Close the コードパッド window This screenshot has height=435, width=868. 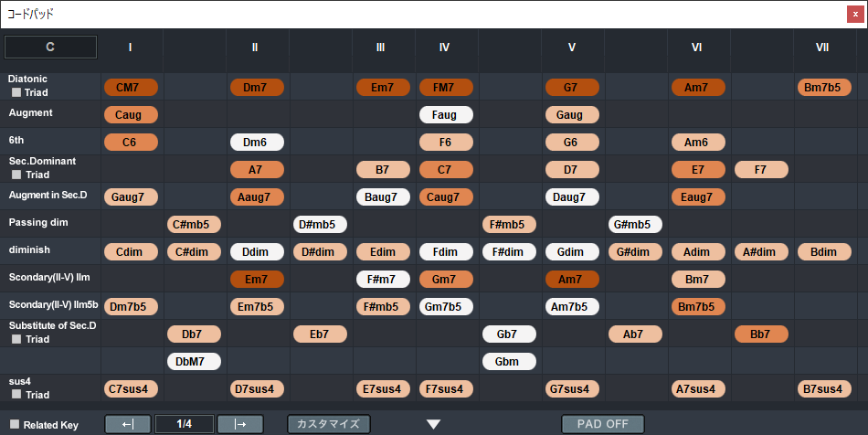[855, 15]
